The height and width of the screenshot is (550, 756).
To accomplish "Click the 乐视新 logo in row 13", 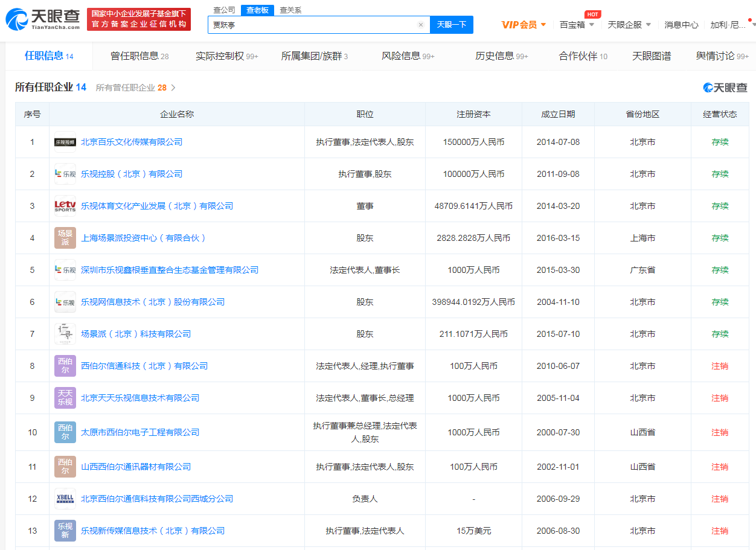I will tap(65, 531).
